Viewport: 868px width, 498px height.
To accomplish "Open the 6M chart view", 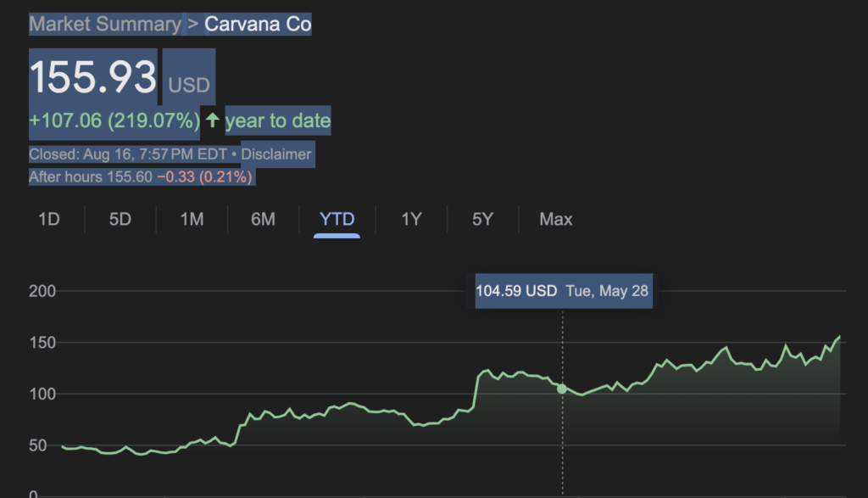I will [x=263, y=220].
